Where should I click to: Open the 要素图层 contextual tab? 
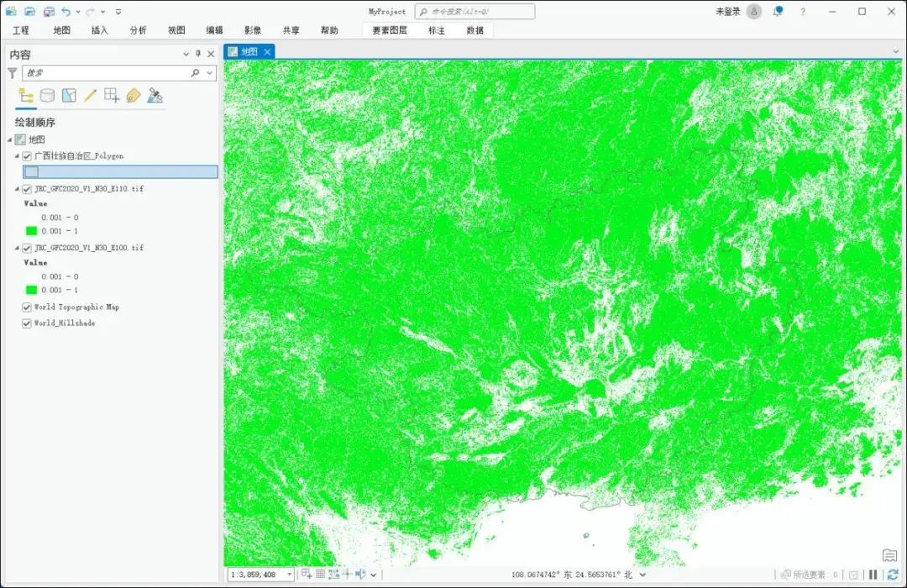(x=391, y=29)
